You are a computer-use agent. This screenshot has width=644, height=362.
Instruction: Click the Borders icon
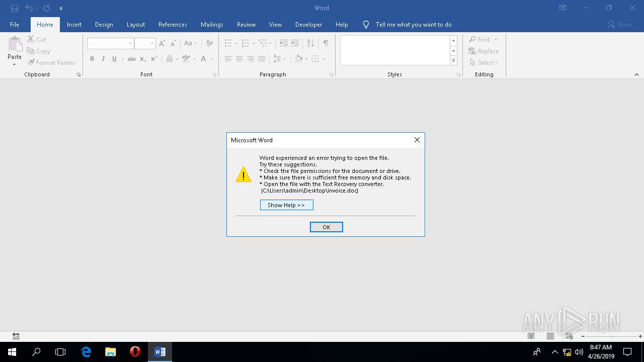[315, 59]
